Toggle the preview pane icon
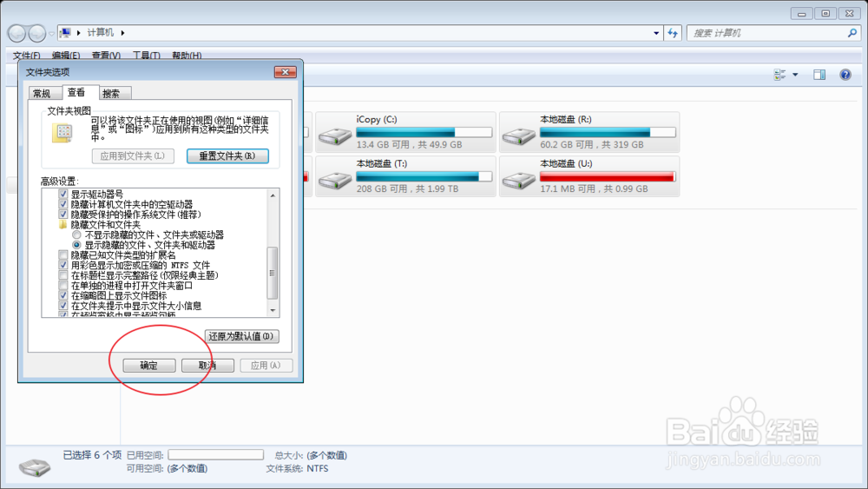Viewport: 868px width, 489px height. tap(819, 75)
